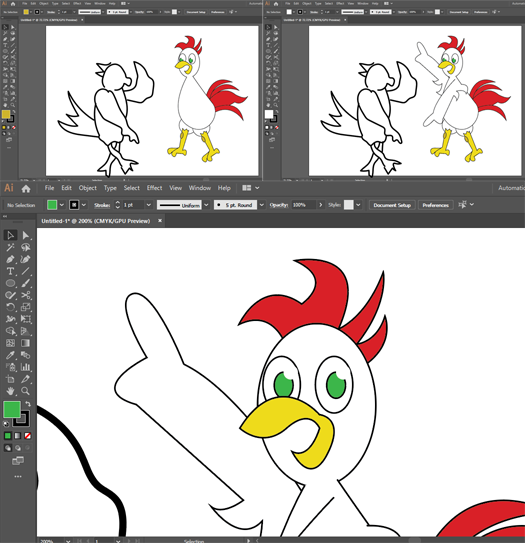This screenshot has height=543, width=525.
Task: Select the Scissors tool in large window
Action: 25,295
